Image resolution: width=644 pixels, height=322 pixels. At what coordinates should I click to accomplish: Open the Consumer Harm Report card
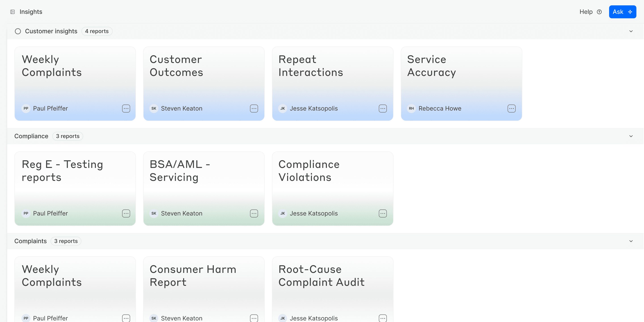point(203,287)
